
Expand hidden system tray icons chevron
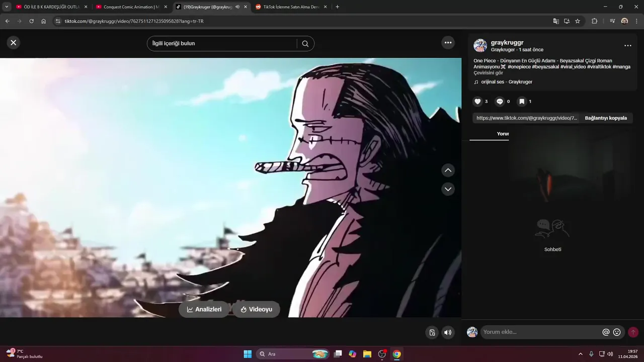pos(580,354)
